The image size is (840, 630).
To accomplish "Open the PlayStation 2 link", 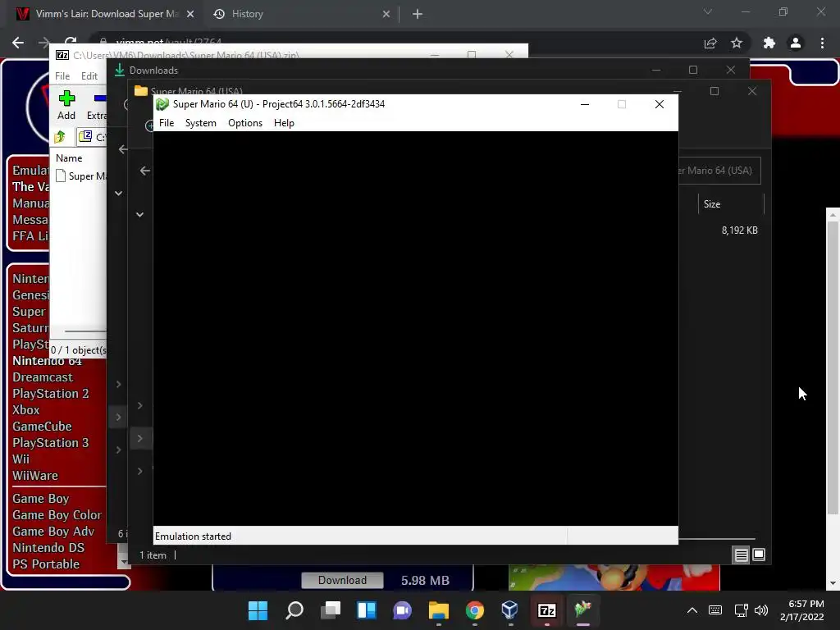I will (x=50, y=394).
